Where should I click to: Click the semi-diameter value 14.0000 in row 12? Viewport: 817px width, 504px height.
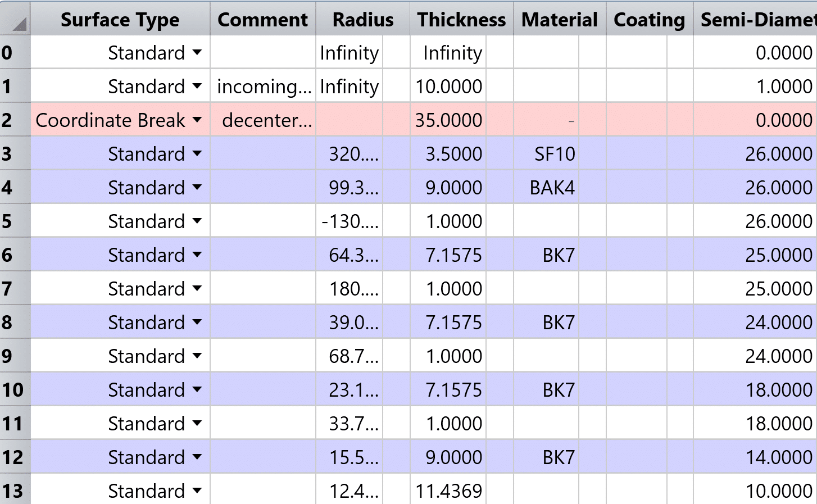[x=755, y=457]
